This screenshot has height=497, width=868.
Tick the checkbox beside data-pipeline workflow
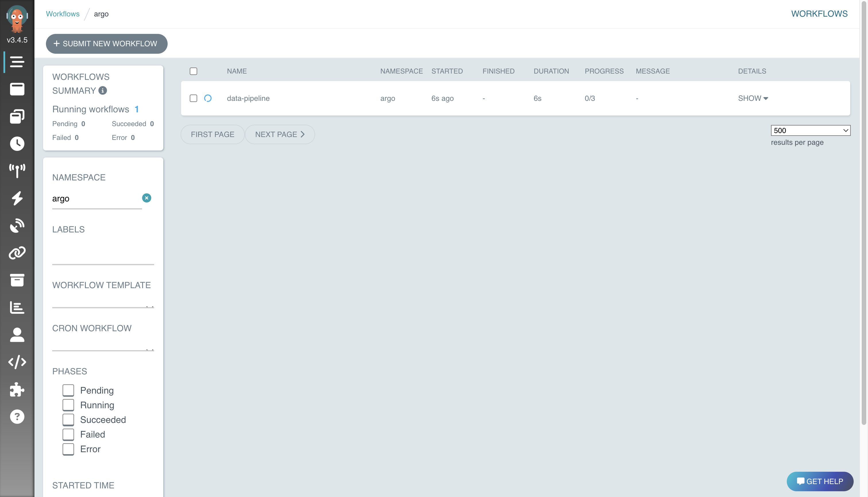click(193, 98)
